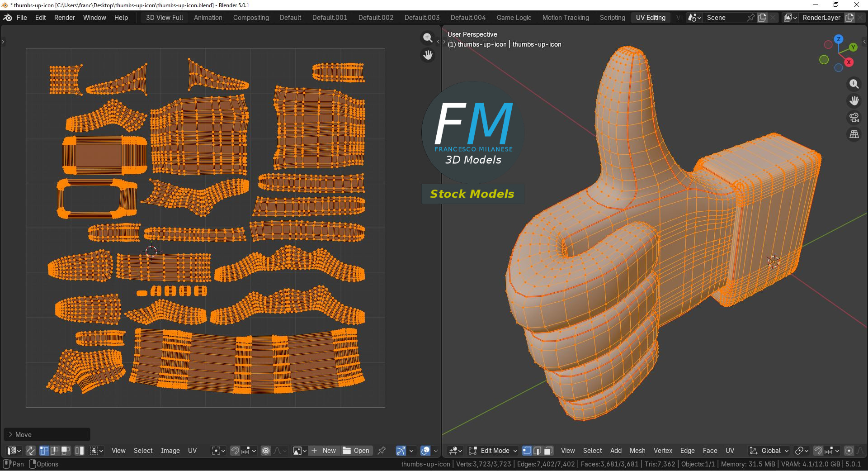Select vertex select mode in 3D viewport
Screen dimensions: 868x471
[527, 451]
